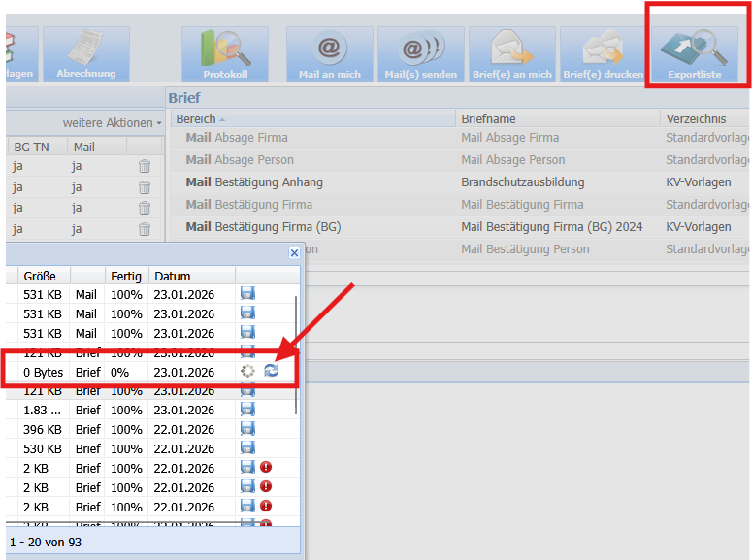The width and height of the screenshot is (752, 560).
Task: Delete the first row using trash icon
Action: tap(145, 166)
